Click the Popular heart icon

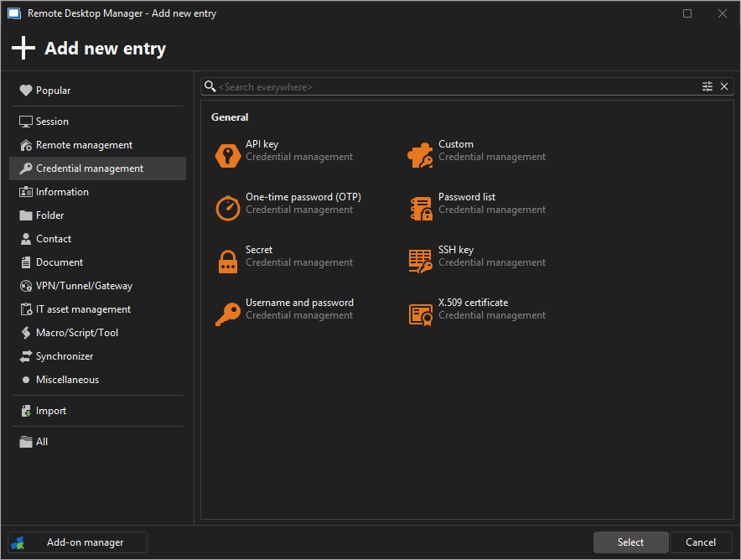pyautogui.click(x=25, y=91)
